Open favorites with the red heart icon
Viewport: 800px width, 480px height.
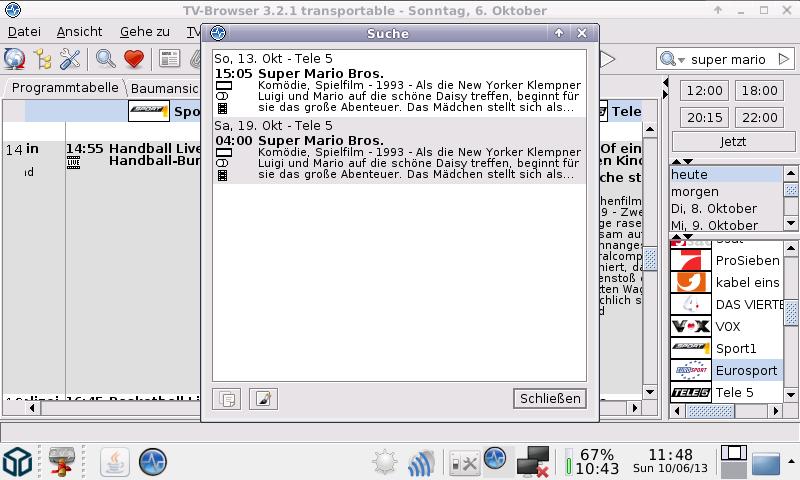coord(133,59)
